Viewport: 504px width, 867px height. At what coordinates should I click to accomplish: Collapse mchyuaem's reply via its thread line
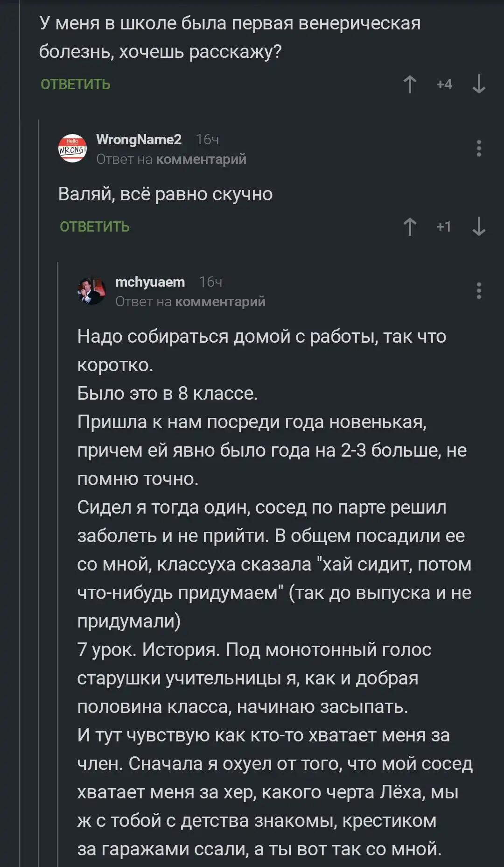pos(58,560)
